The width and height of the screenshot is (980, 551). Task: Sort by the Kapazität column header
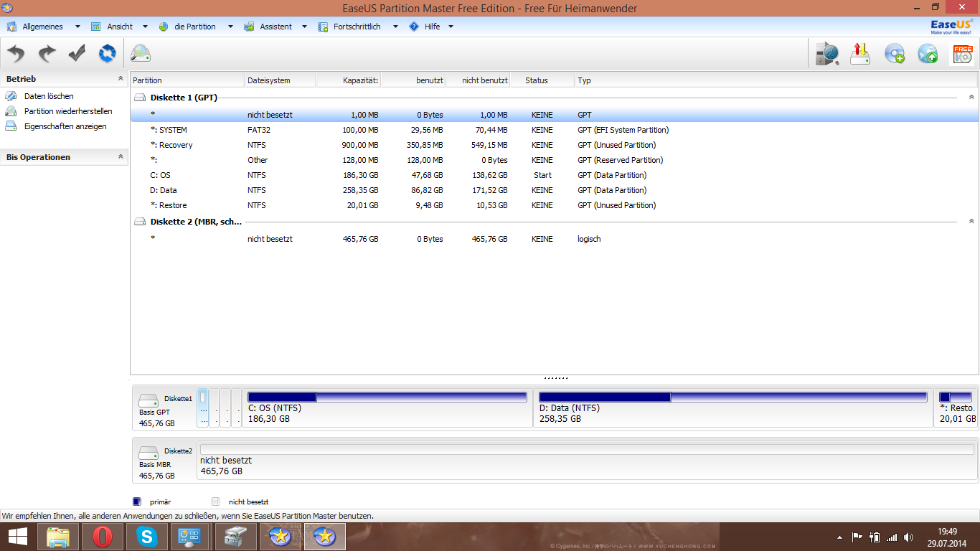coord(348,80)
